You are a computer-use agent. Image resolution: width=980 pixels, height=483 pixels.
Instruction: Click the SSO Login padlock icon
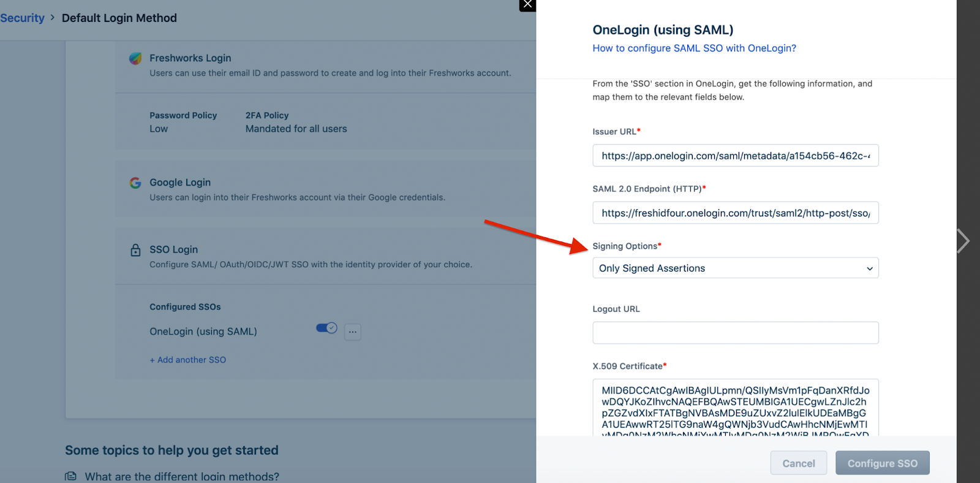[x=135, y=250]
